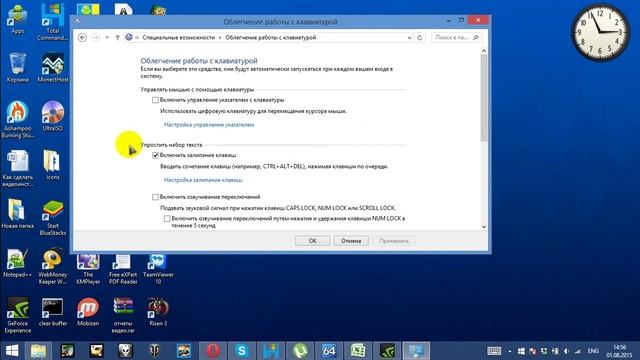Open Free eXPert PDF Reader shortcut
Screen dimensions: 640x360
[x=123, y=269]
